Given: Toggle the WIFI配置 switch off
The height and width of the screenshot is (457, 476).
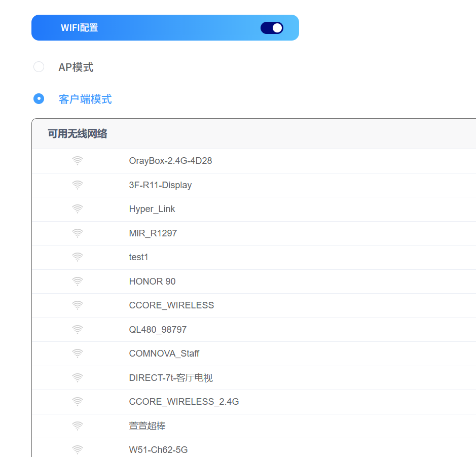Looking at the screenshot, I should [x=272, y=28].
